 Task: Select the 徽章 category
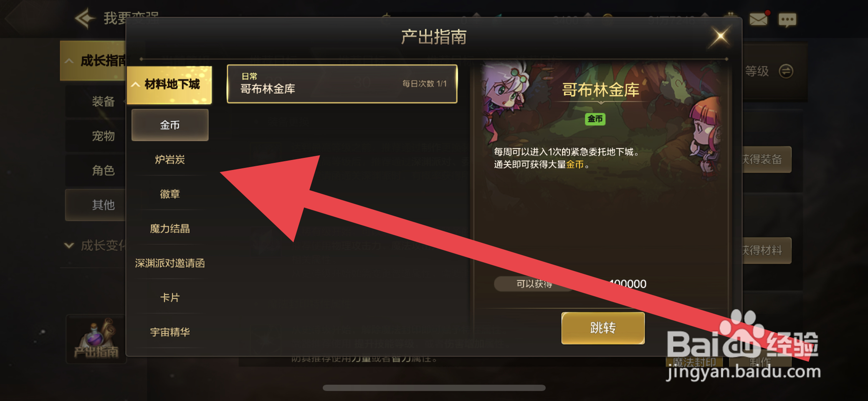click(x=170, y=194)
